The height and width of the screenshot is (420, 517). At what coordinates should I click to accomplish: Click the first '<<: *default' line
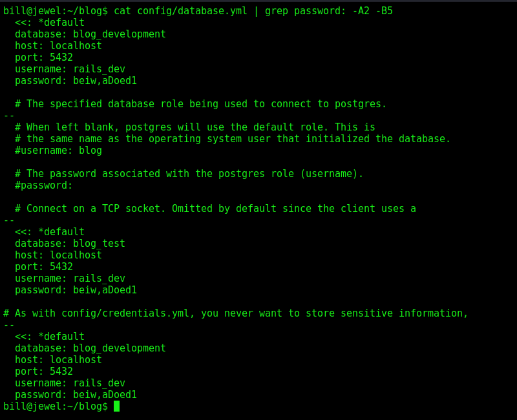(x=50, y=23)
